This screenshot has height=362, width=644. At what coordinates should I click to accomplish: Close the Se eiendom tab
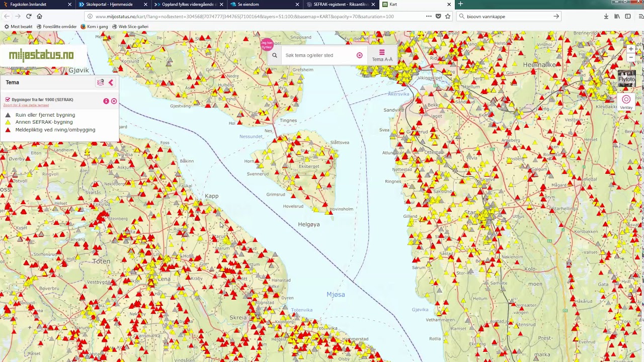tap(297, 5)
